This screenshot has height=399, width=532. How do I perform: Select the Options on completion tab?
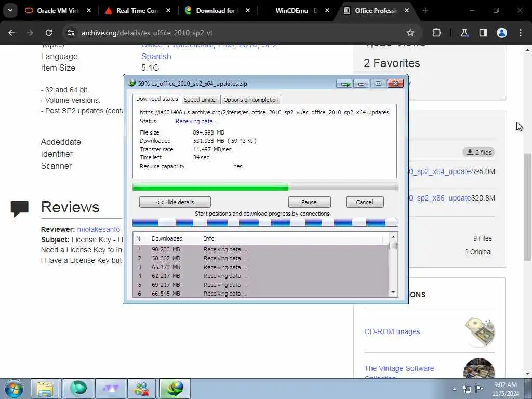click(x=251, y=100)
